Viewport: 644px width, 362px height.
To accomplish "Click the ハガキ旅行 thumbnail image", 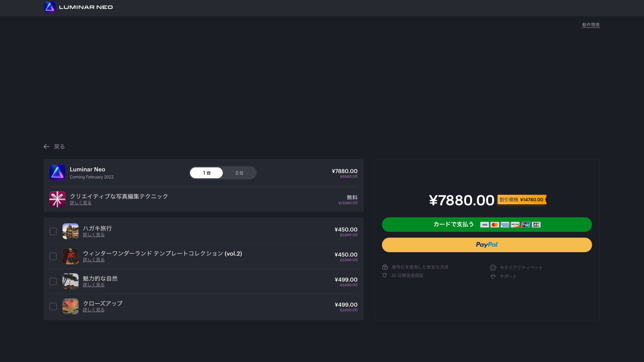I will click(x=70, y=231).
